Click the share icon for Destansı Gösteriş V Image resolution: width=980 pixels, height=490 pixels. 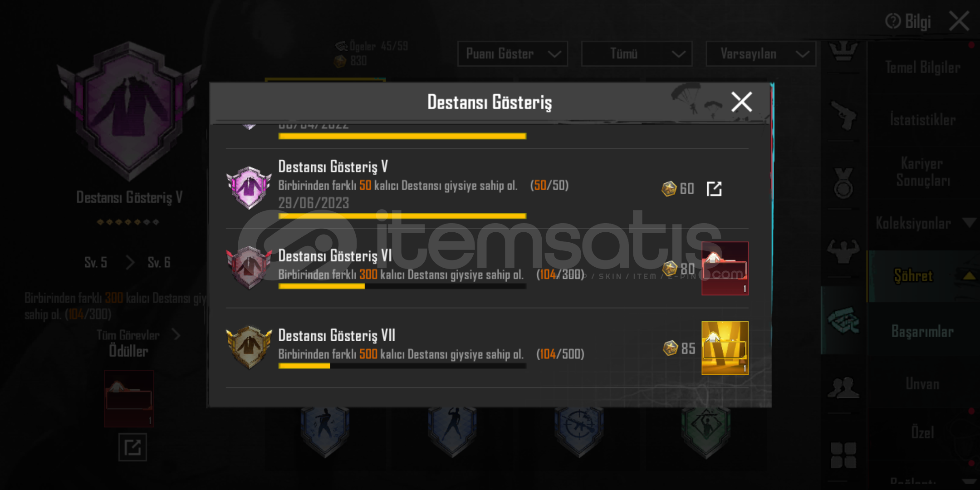(714, 189)
